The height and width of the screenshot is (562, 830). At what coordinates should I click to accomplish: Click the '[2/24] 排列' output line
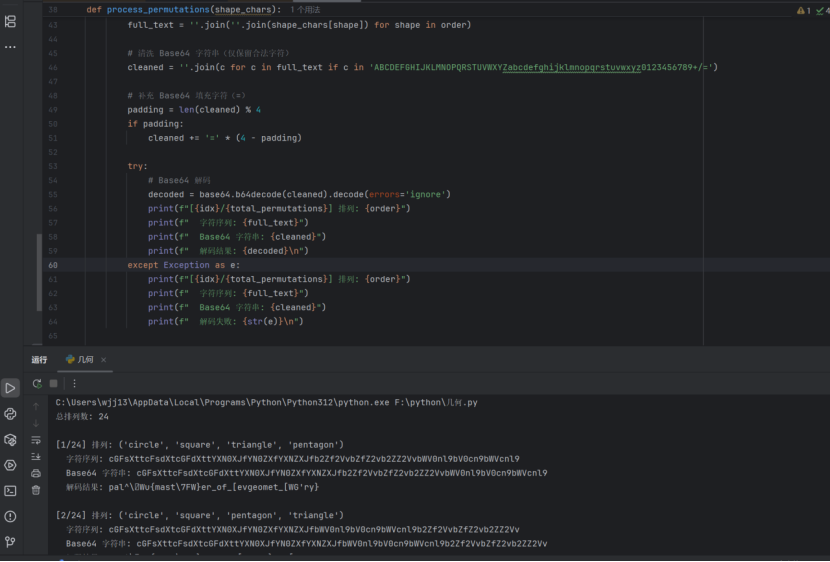pos(200,515)
